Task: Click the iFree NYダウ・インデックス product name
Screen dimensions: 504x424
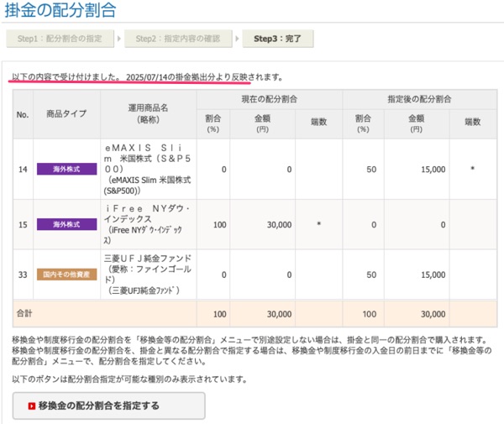Action: coord(147,224)
